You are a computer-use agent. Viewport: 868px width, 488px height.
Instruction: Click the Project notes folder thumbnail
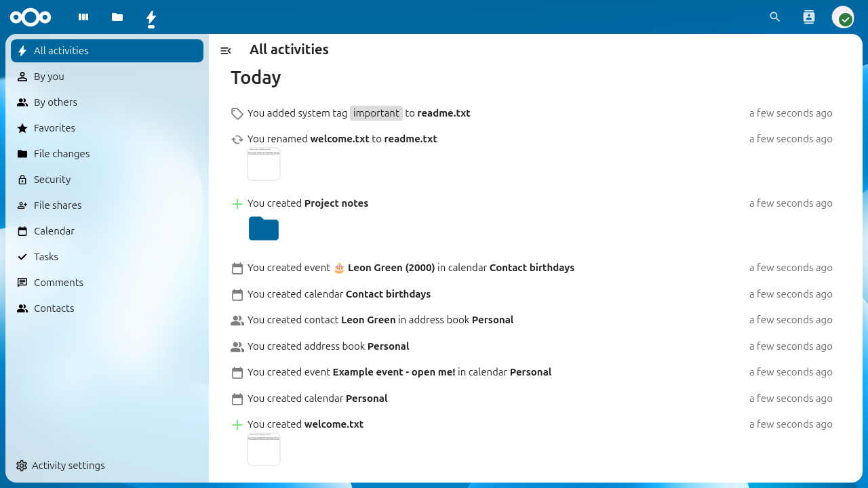[x=264, y=228]
